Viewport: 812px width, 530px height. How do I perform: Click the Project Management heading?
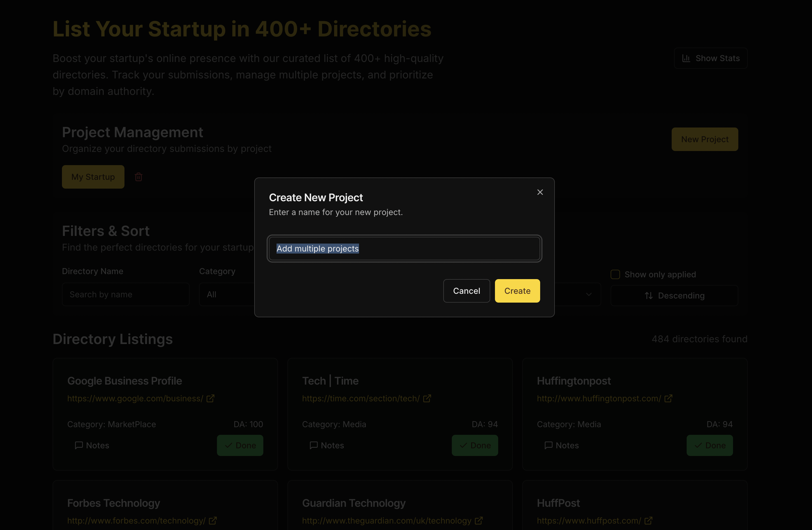(132, 132)
